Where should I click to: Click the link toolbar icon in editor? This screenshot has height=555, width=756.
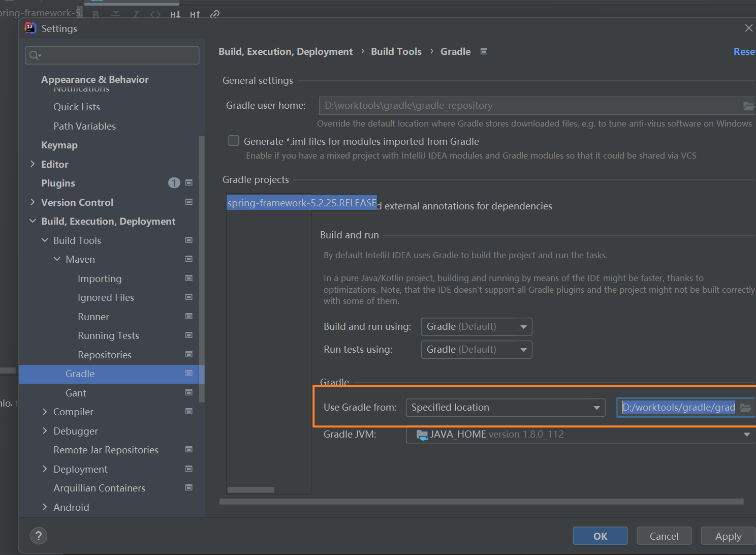(x=215, y=14)
